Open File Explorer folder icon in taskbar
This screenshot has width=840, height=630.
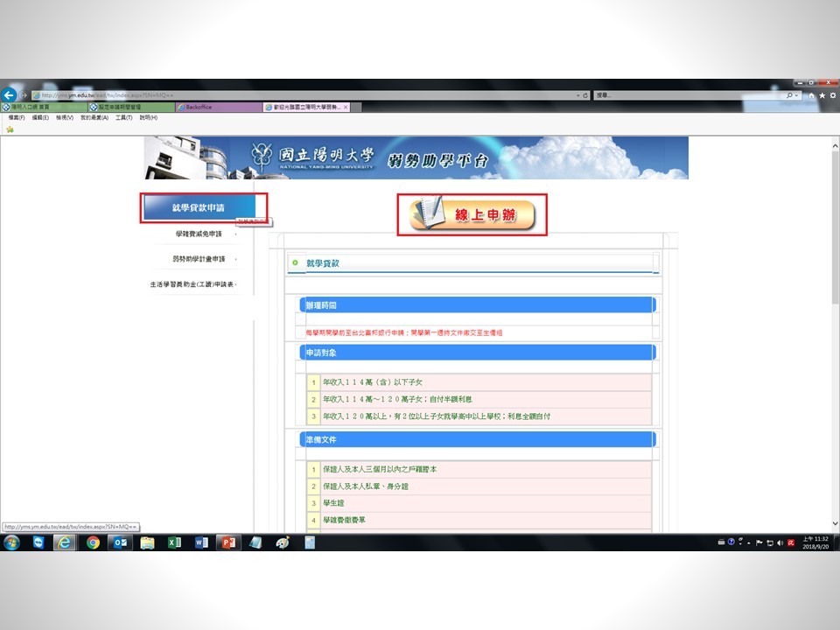click(x=147, y=542)
